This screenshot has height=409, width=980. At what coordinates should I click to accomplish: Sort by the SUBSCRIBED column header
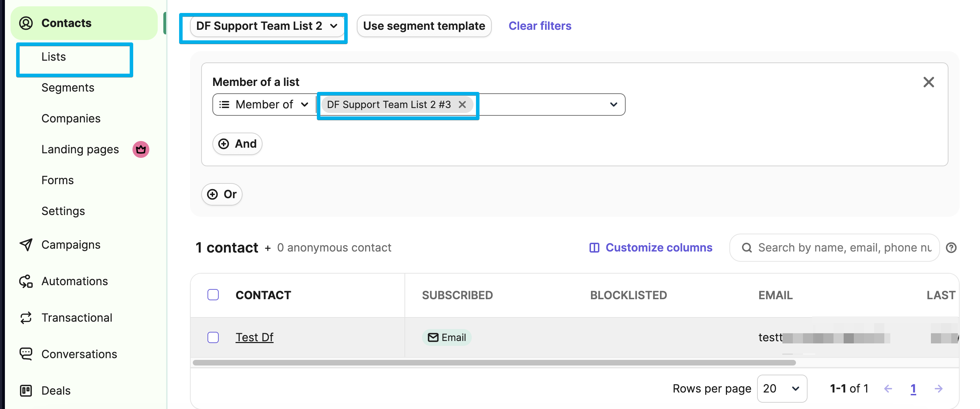tap(457, 295)
